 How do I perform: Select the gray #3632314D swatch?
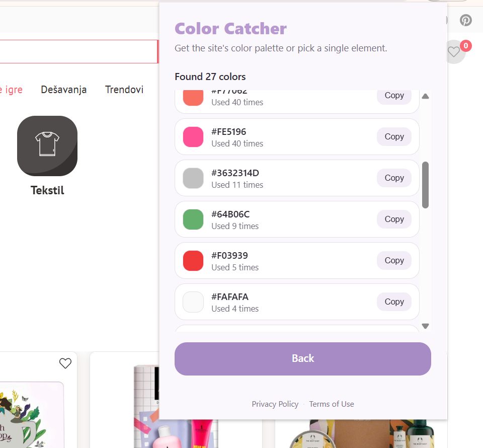click(193, 178)
